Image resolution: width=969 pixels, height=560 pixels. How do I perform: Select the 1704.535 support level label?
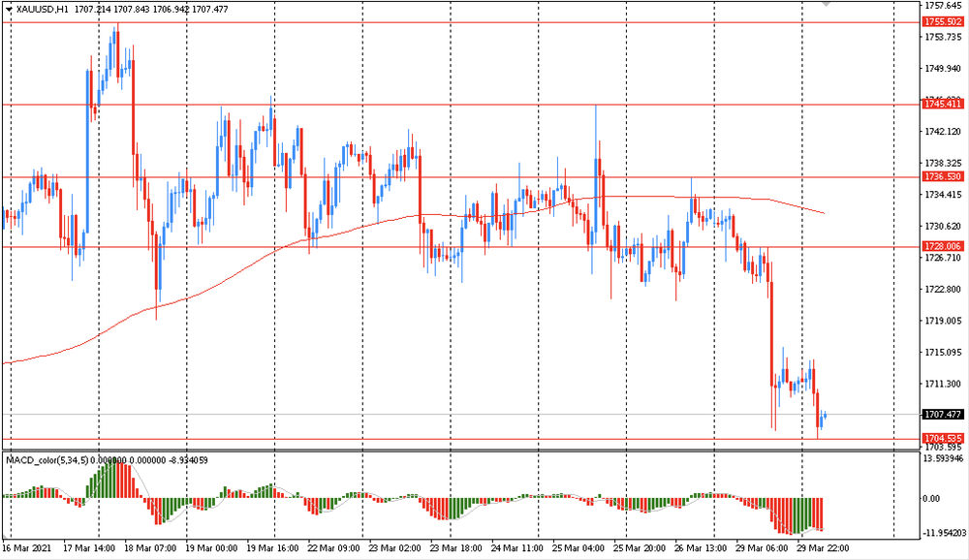tap(941, 438)
